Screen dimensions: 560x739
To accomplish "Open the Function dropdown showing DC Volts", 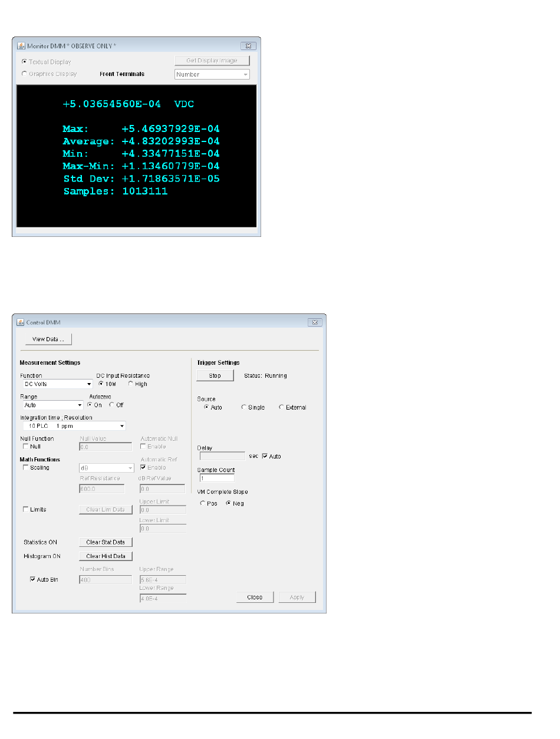I will click(57, 384).
